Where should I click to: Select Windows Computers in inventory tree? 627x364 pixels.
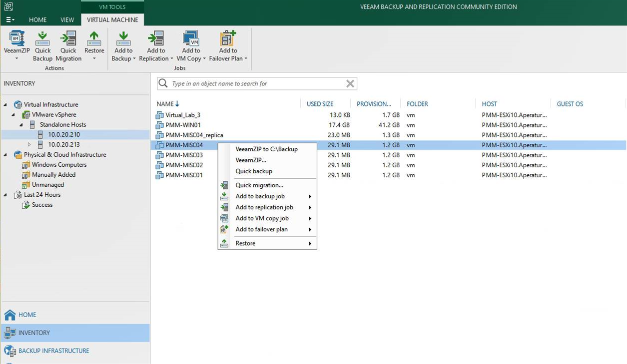[x=59, y=164]
